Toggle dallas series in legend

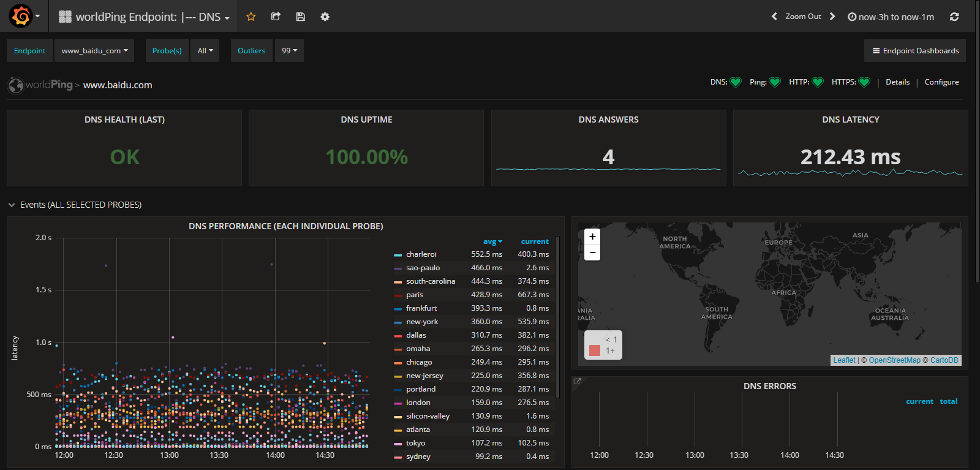coord(416,335)
